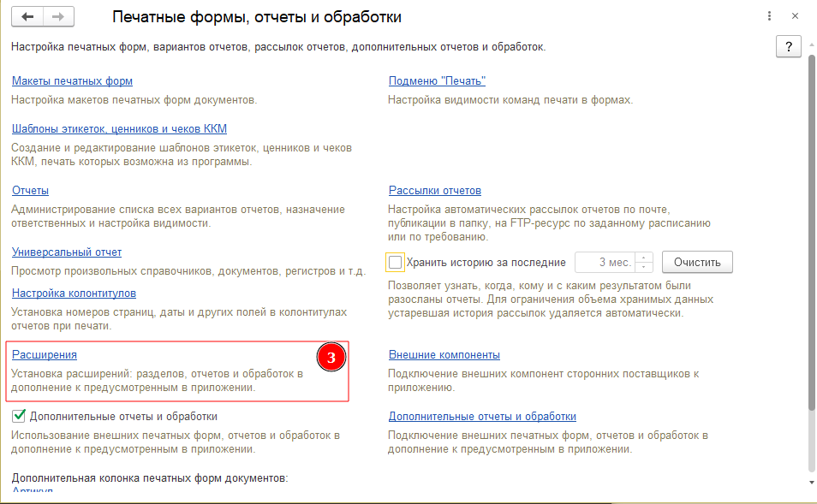Click the scrollbar down arrow

click(811, 482)
